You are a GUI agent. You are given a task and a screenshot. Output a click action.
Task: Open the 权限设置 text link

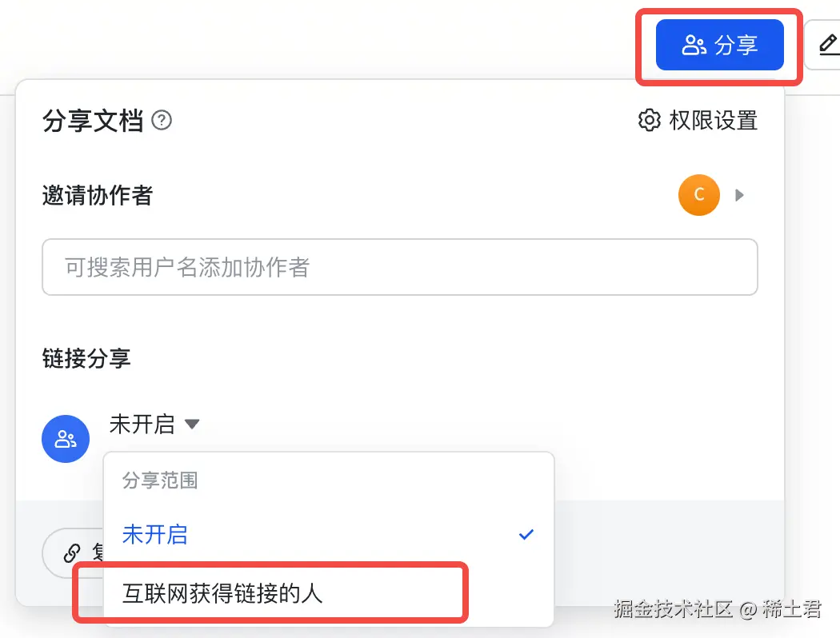tap(713, 121)
